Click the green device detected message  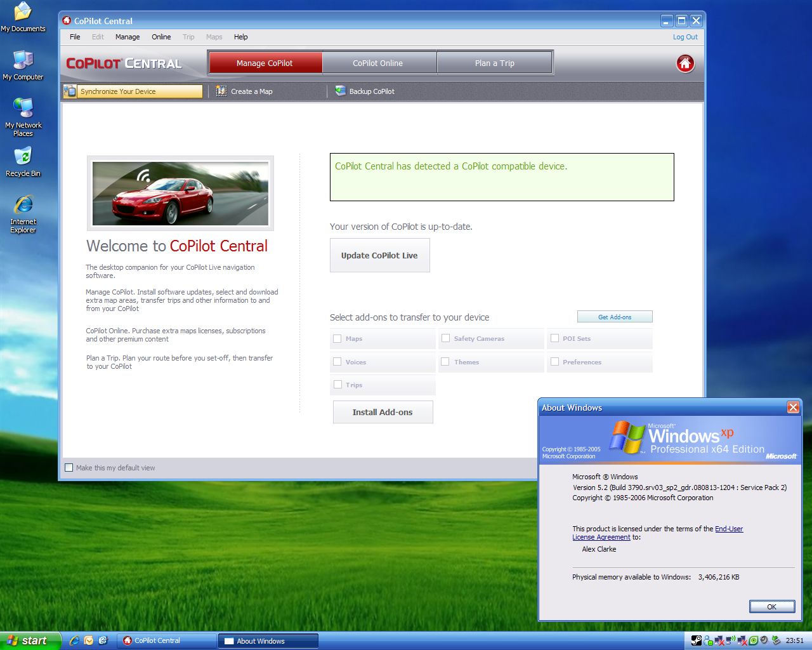click(x=502, y=177)
